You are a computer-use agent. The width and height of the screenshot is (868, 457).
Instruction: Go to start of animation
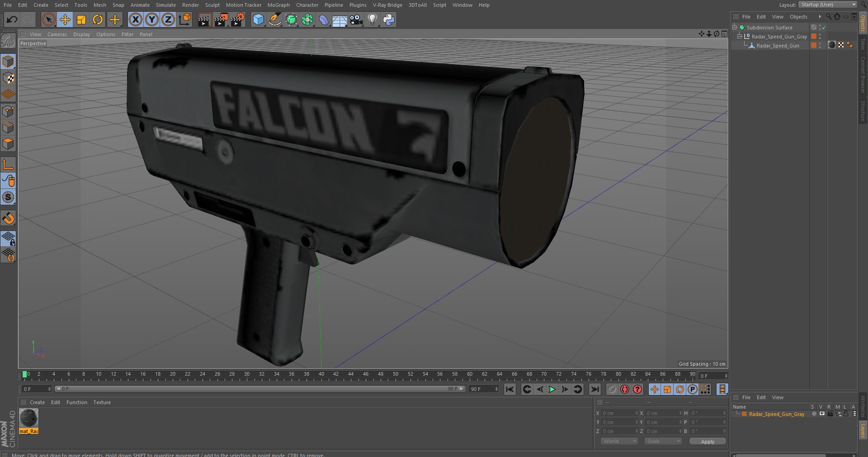(509, 389)
